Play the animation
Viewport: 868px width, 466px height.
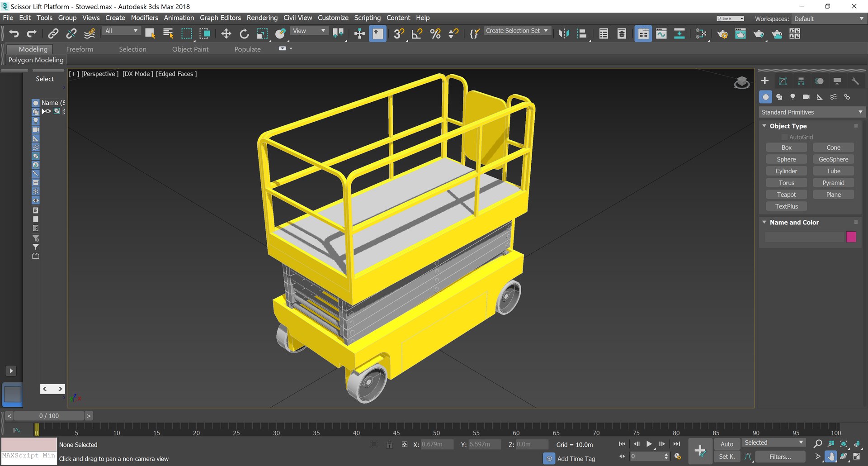click(x=649, y=444)
